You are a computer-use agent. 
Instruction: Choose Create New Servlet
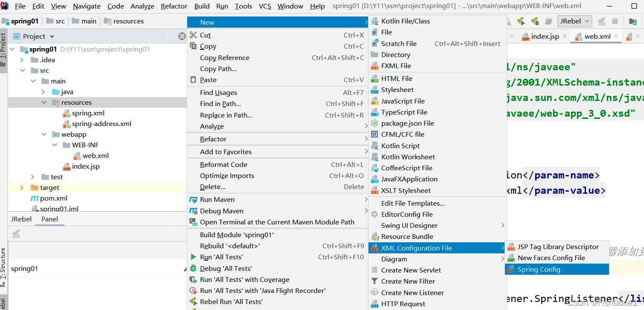437,270
